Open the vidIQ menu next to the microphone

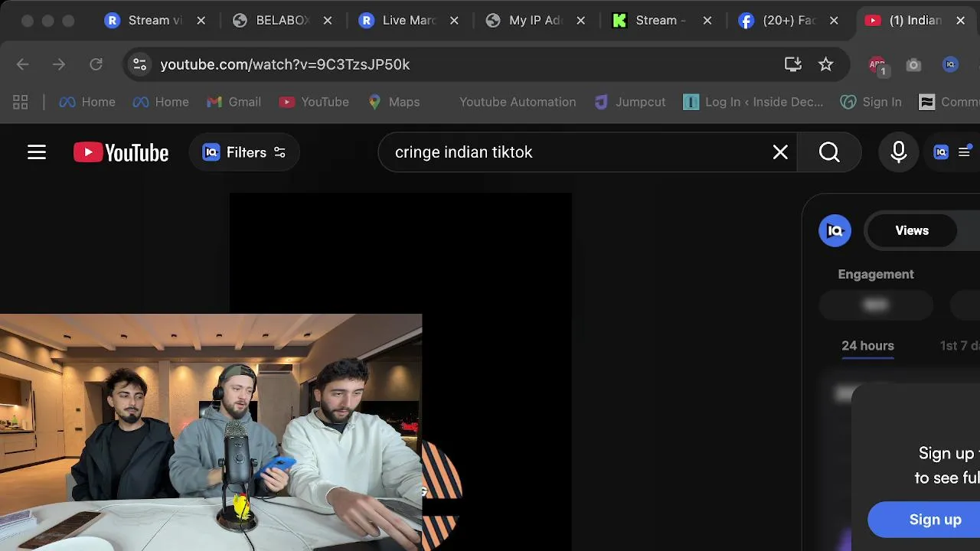click(x=952, y=152)
